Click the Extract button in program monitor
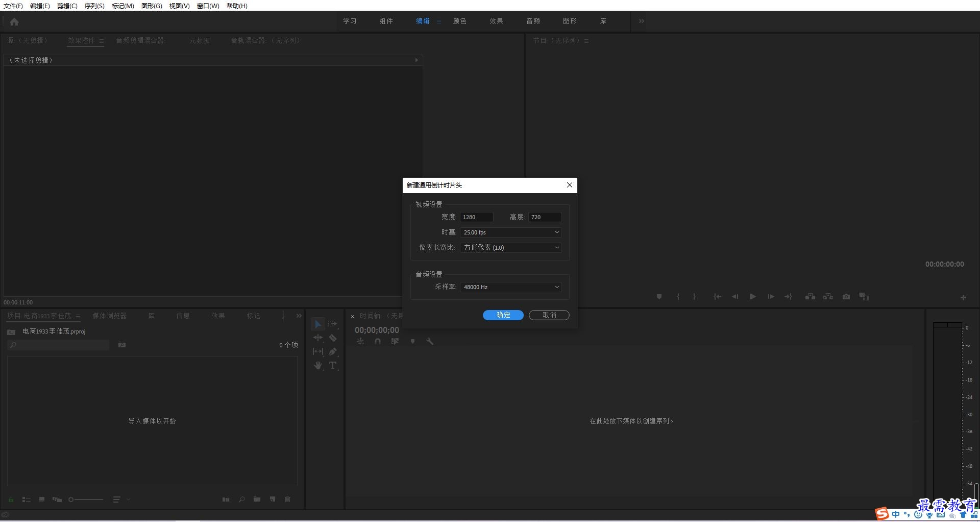This screenshot has height=522, width=980. coord(828,297)
